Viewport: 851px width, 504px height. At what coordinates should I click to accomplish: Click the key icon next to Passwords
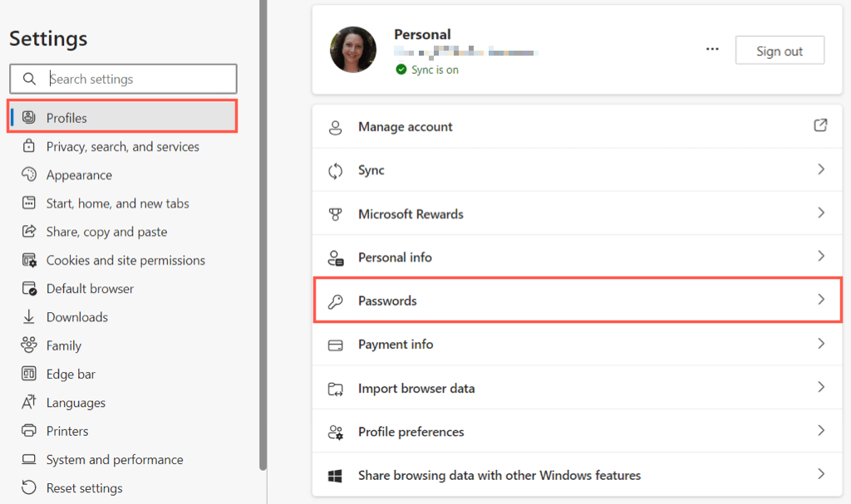[x=336, y=301]
